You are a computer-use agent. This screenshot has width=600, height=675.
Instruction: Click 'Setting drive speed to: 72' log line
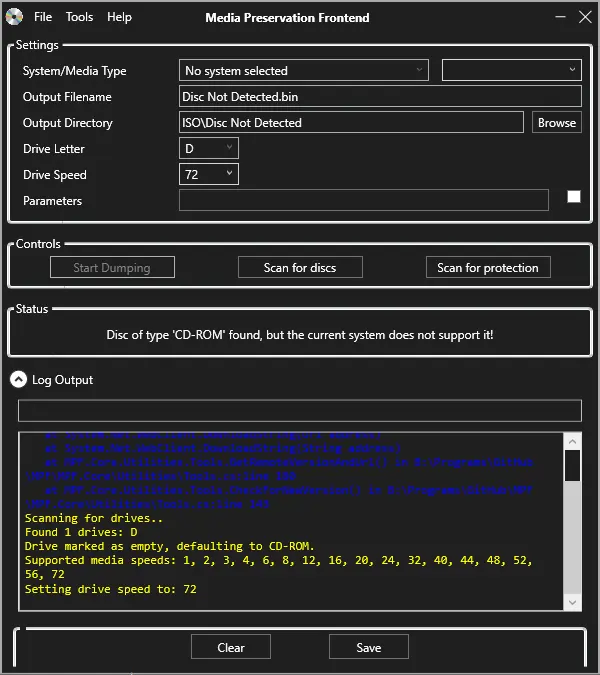(111, 589)
